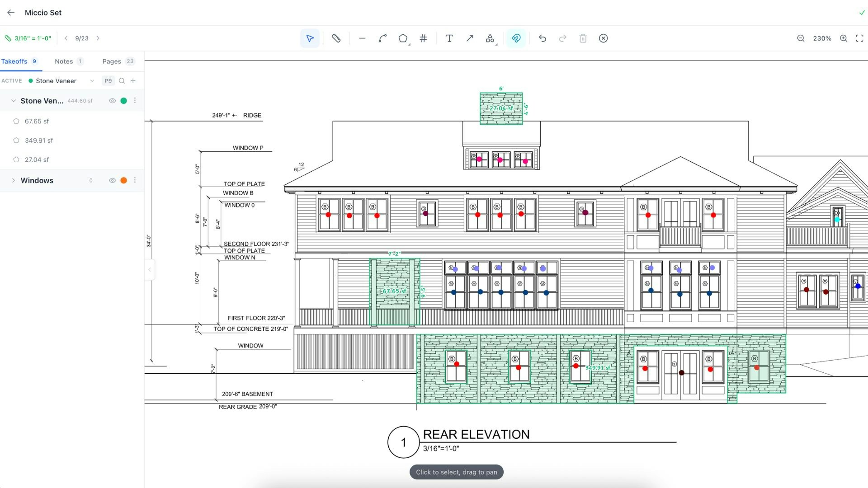The height and width of the screenshot is (488, 868).
Task: Open search in the takeoffs panel
Action: pos(122,80)
